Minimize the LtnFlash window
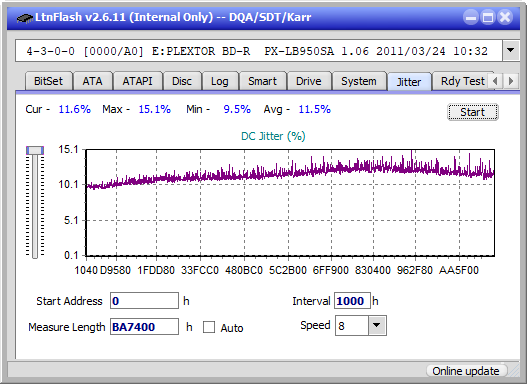527x384 pixels. pyautogui.click(x=471, y=17)
